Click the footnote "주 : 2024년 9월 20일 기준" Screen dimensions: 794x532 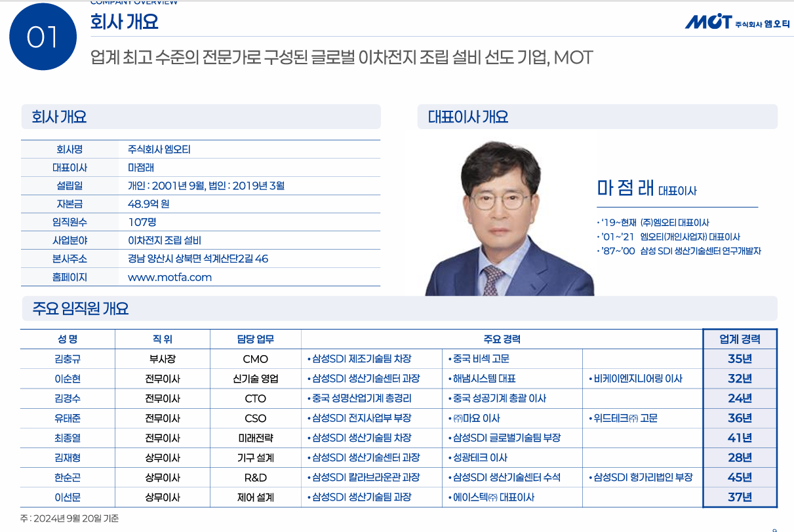coord(68,517)
